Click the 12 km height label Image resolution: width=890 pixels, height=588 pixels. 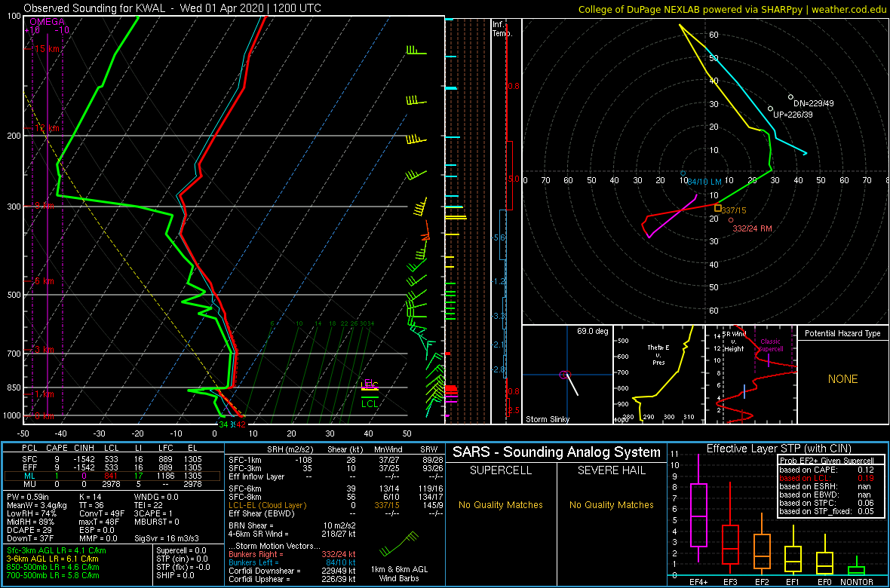click(x=45, y=129)
